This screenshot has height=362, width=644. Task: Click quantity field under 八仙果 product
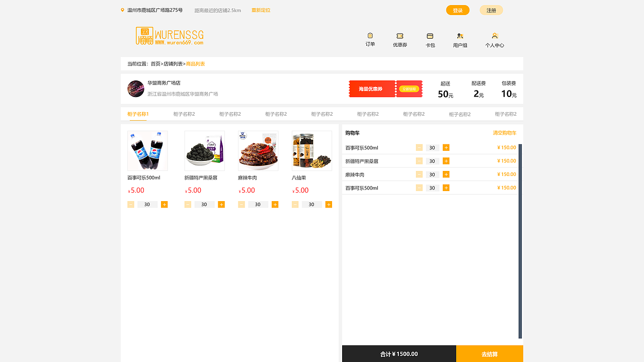(312, 204)
